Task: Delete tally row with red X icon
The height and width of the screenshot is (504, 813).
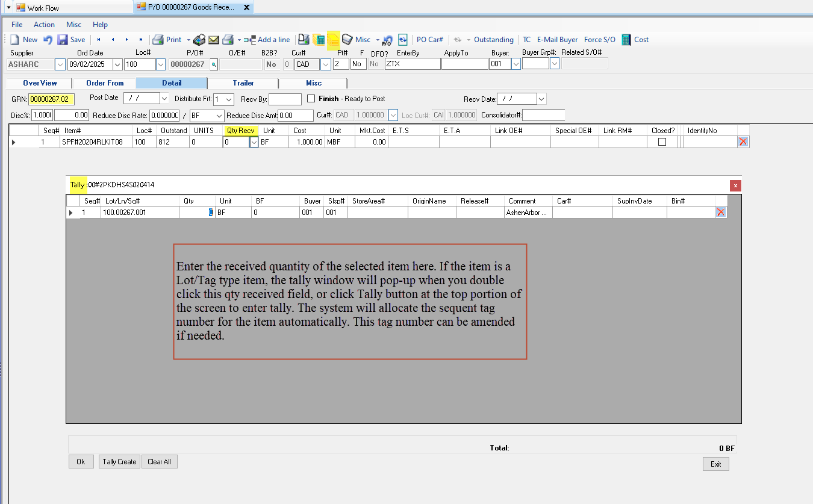Action: coord(721,212)
